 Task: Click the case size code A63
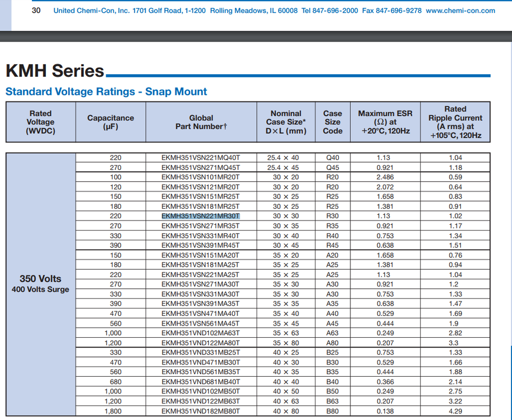[x=332, y=333]
